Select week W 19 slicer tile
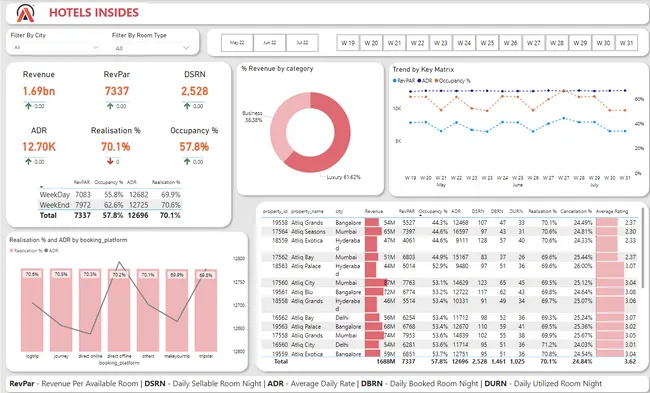The width and height of the screenshot is (650, 393). [348, 43]
